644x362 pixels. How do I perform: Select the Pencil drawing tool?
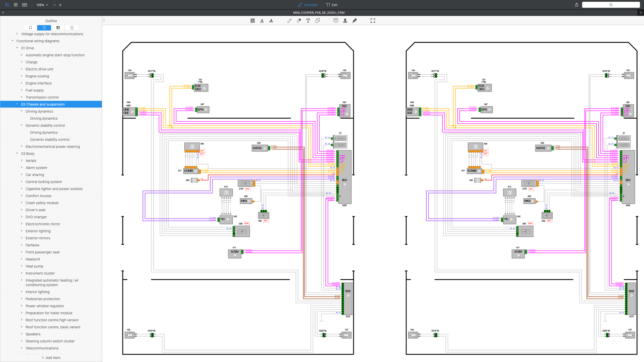coord(290,20)
